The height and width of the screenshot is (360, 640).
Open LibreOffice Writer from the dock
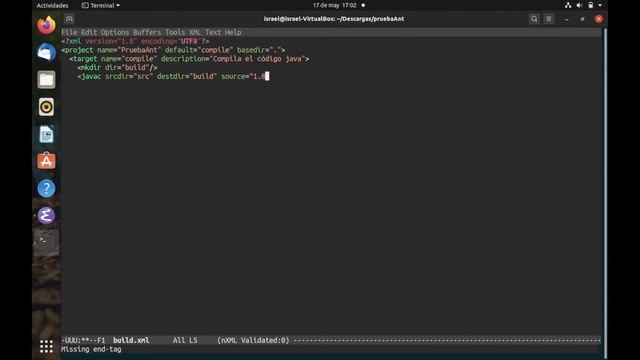point(46,134)
